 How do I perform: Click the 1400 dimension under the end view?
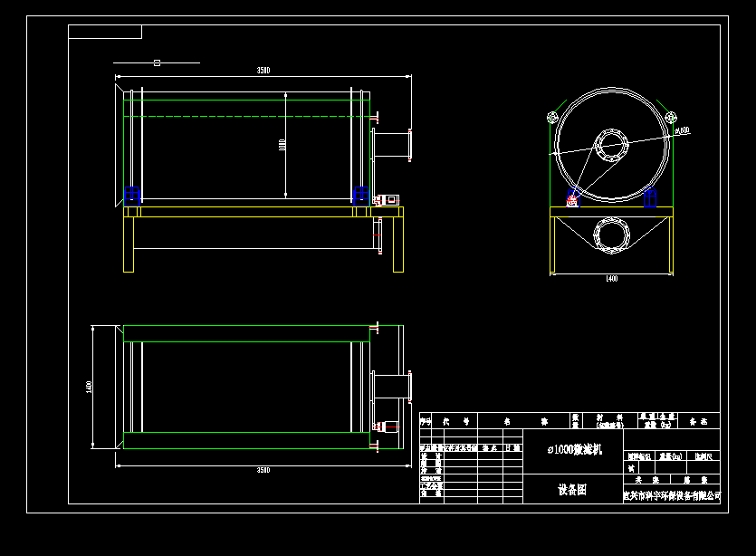pyautogui.click(x=612, y=276)
